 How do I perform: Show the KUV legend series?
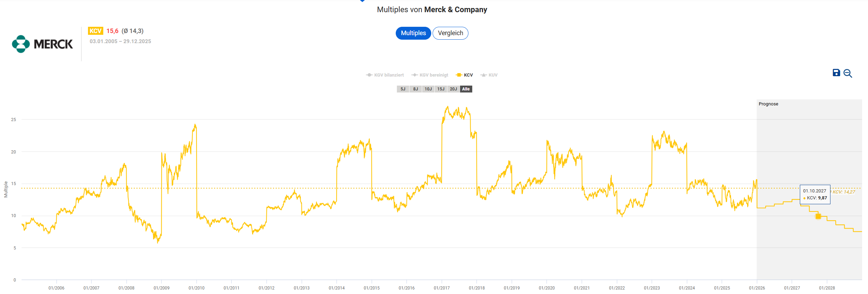pyautogui.click(x=489, y=75)
